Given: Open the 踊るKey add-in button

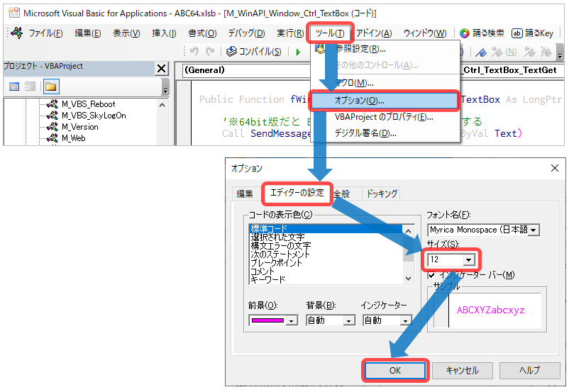Looking at the screenshot, I should (532, 33).
